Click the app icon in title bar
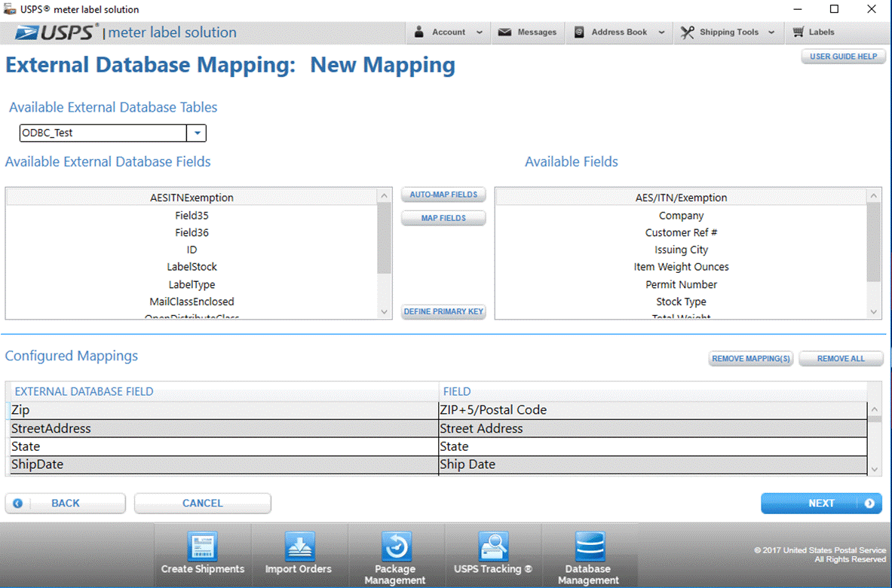The image size is (892, 588). (x=9, y=9)
